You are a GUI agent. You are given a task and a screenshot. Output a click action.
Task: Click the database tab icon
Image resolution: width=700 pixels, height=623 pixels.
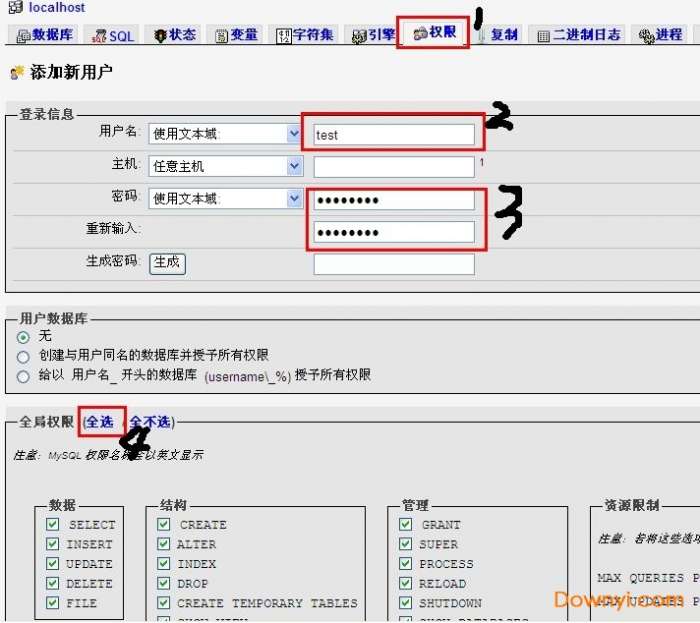[23, 35]
